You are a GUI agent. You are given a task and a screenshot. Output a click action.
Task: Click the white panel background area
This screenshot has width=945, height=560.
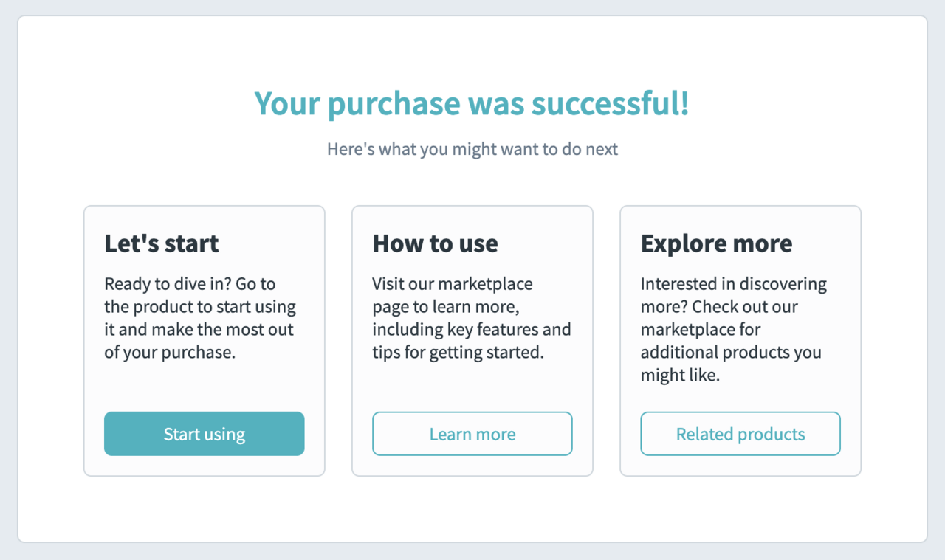pos(472,509)
